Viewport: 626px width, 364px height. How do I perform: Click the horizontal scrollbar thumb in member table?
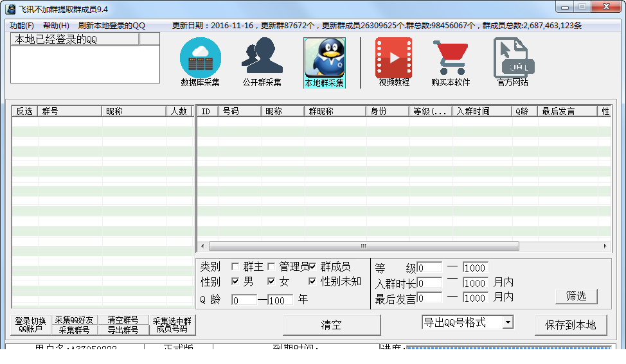[363, 247]
